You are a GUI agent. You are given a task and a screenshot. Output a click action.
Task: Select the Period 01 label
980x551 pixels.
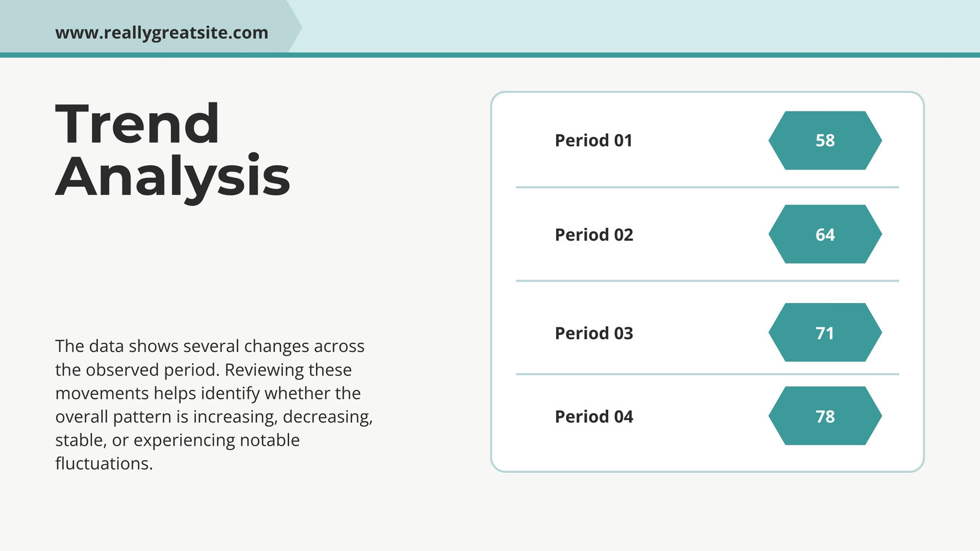[x=594, y=140]
